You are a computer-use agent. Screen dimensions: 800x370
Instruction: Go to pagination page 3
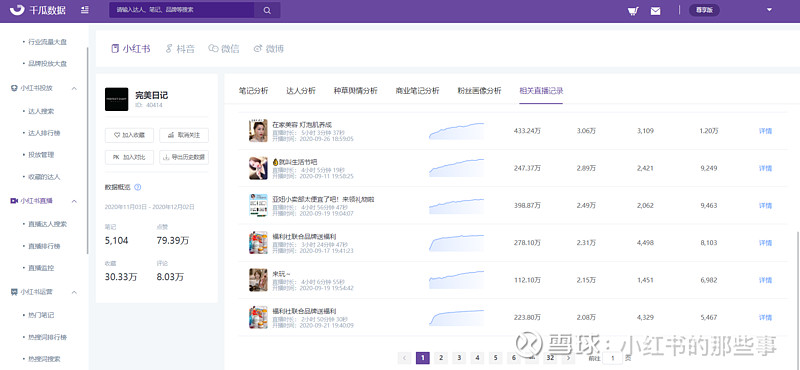point(459,358)
